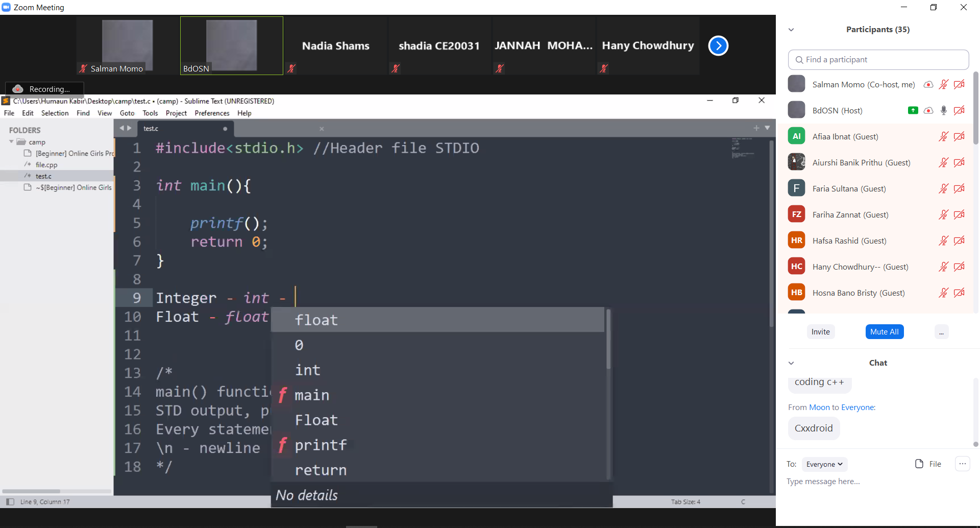Click the autocomplete popup scrollbar
Screen dimensions: 980x528
[608, 340]
